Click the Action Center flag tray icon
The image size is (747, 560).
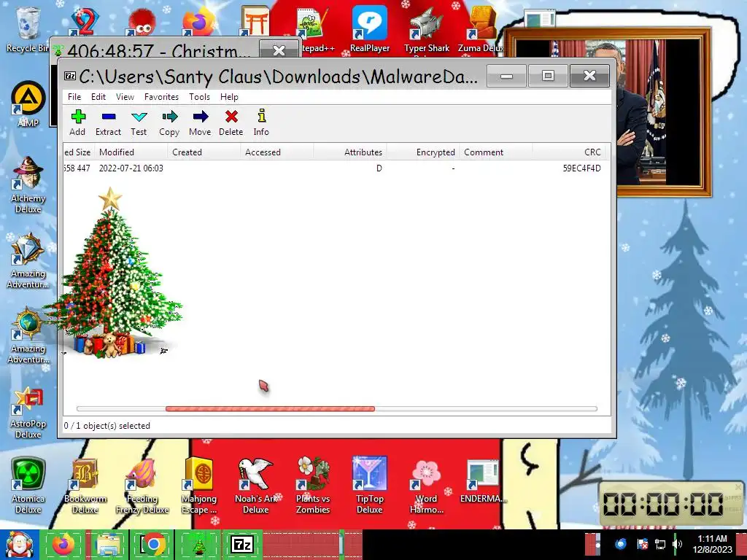642,544
